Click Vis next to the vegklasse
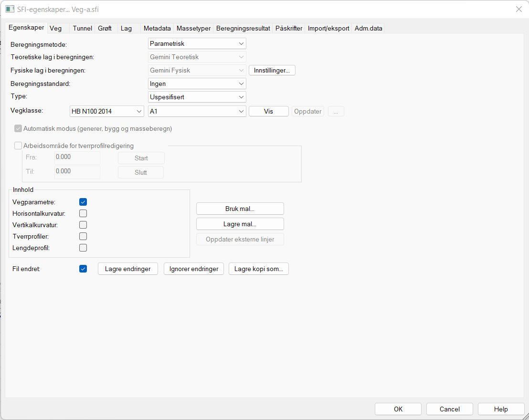 268,111
